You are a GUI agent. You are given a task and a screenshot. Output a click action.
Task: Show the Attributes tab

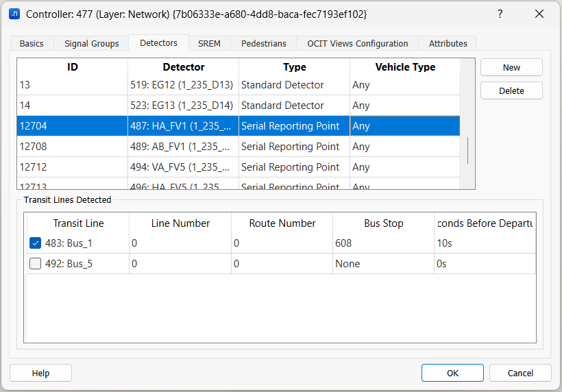(x=448, y=43)
